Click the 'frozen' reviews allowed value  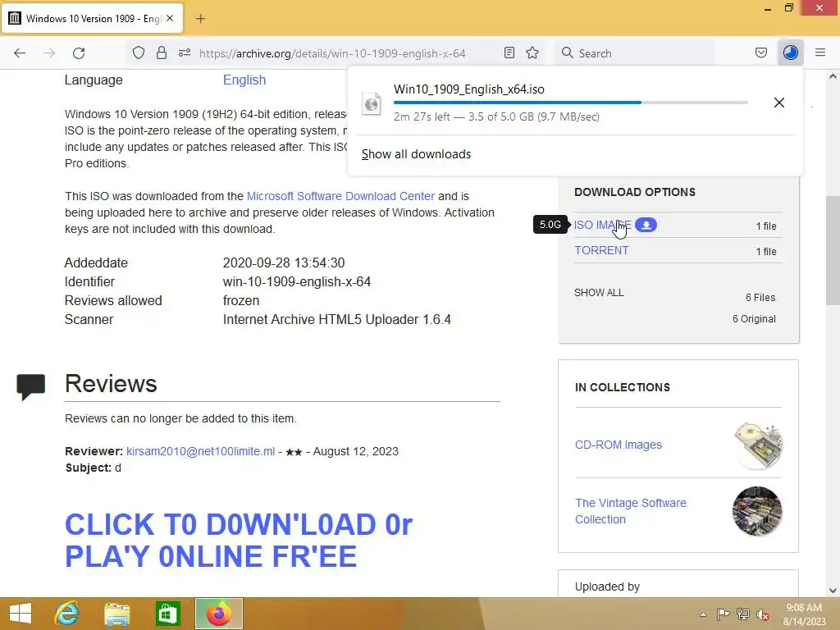pyautogui.click(x=241, y=300)
